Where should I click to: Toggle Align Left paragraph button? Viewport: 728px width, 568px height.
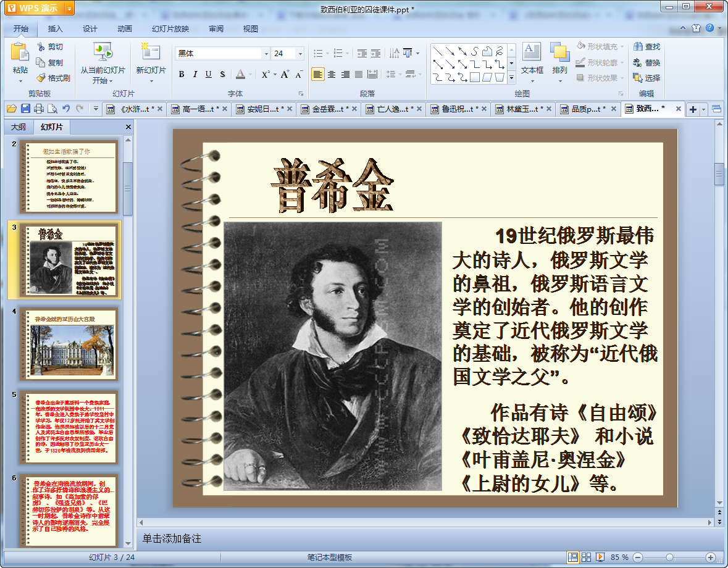(318, 74)
